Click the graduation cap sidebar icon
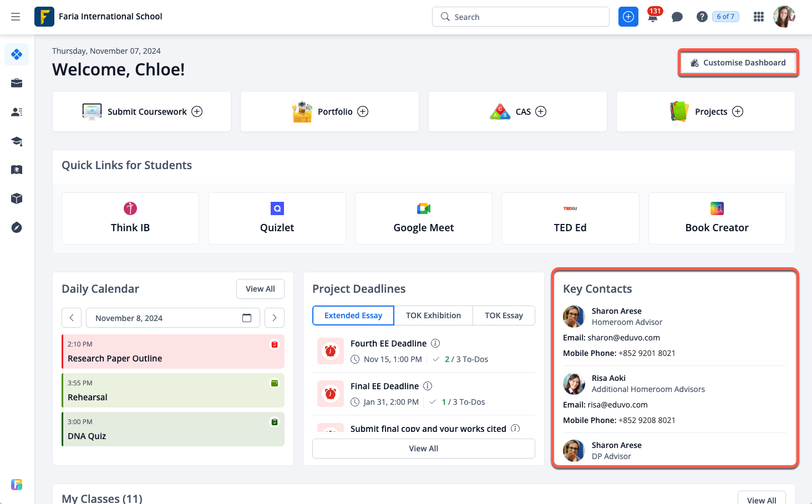812x504 pixels. (17, 141)
